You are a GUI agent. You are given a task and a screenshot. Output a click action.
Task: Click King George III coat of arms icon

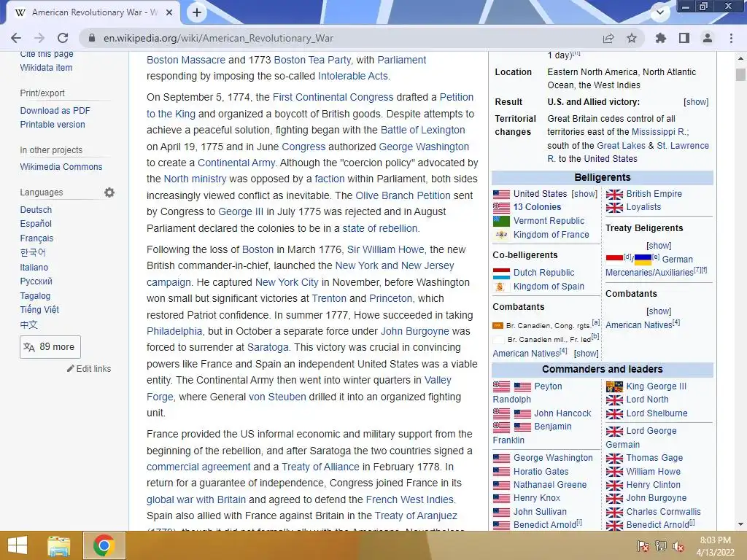point(614,386)
